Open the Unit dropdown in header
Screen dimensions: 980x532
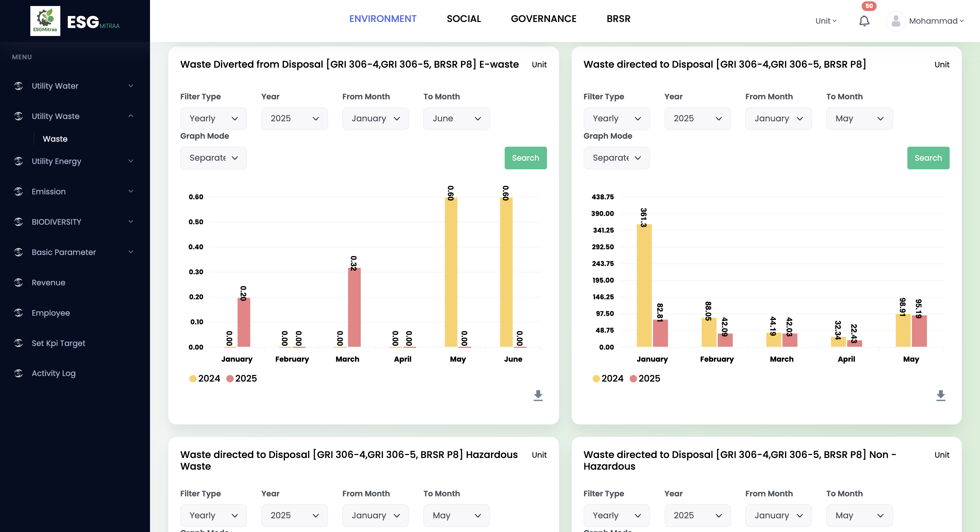click(826, 21)
